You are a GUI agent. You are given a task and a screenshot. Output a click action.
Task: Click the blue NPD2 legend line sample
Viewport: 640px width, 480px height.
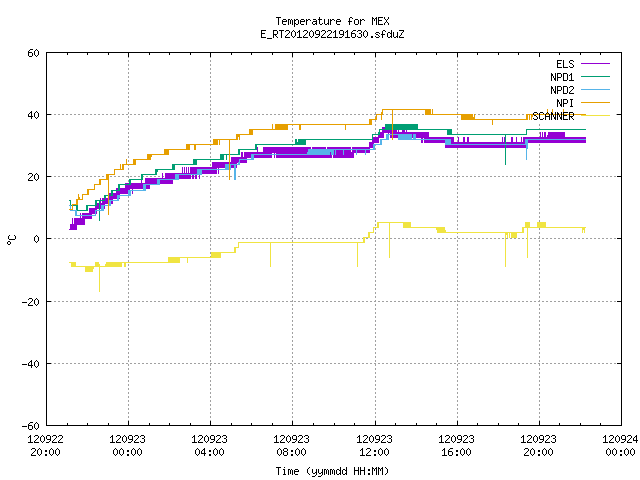595,90
